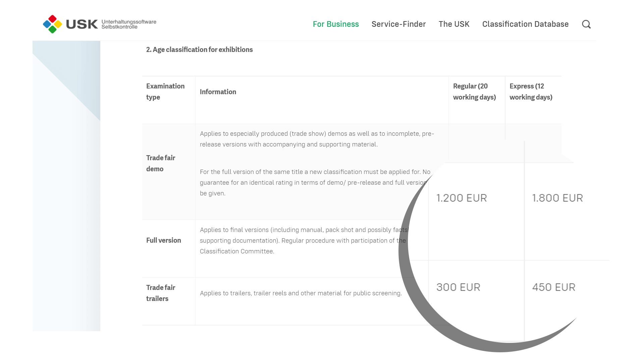Open the For Business menu
Image resolution: width=644 pixels, height=362 pixels.
336,24
